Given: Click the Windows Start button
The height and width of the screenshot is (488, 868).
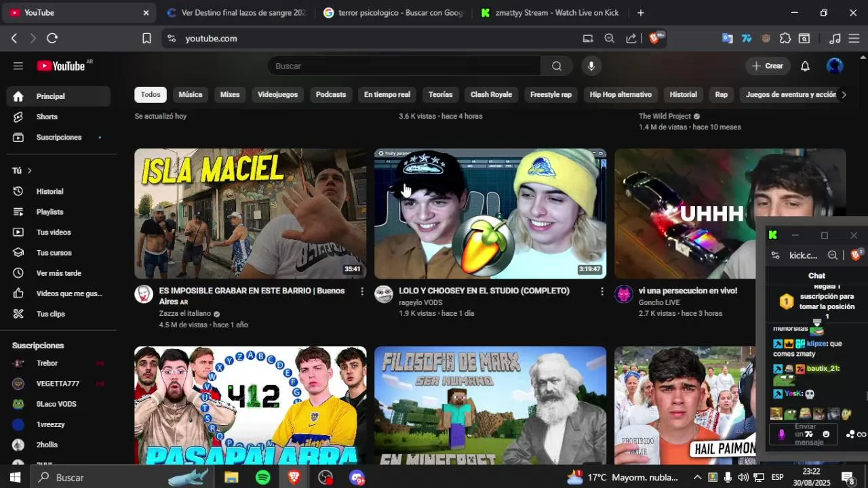Looking at the screenshot, I should [x=15, y=477].
